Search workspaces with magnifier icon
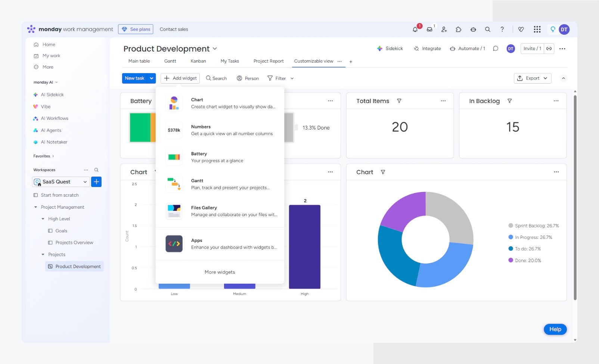This screenshot has width=599, height=364. coord(96,170)
